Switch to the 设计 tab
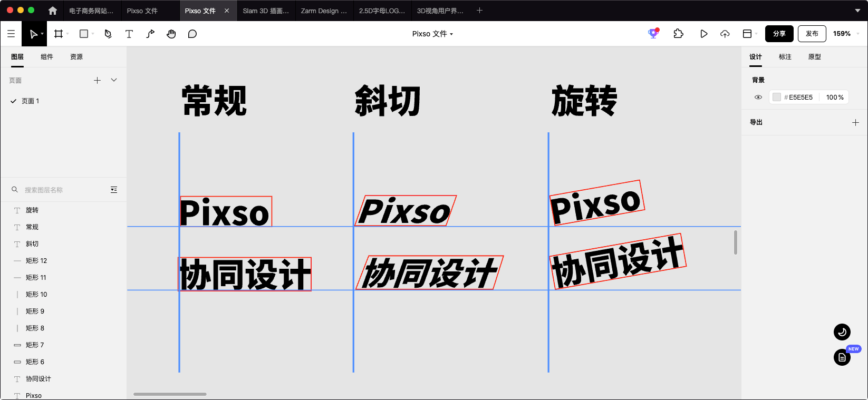The width and height of the screenshot is (868, 400). 756,57
